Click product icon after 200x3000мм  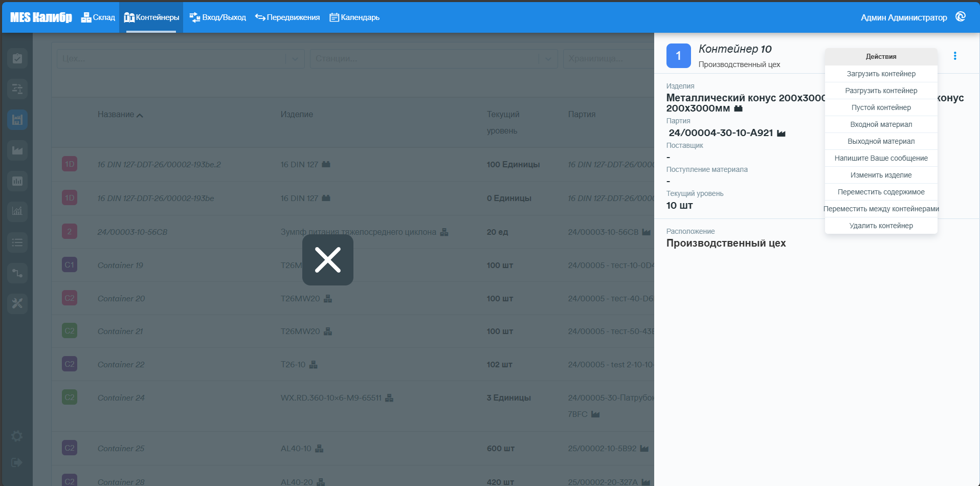click(738, 108)
